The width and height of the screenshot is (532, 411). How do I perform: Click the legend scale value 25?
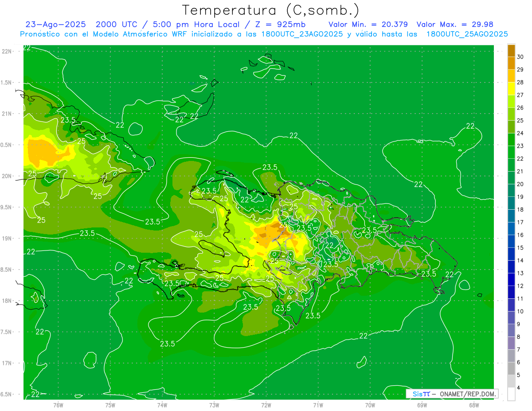coord(520,121)
